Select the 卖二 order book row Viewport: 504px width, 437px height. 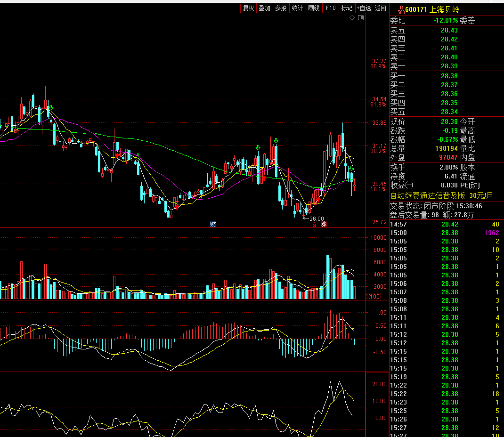point(447,57)
